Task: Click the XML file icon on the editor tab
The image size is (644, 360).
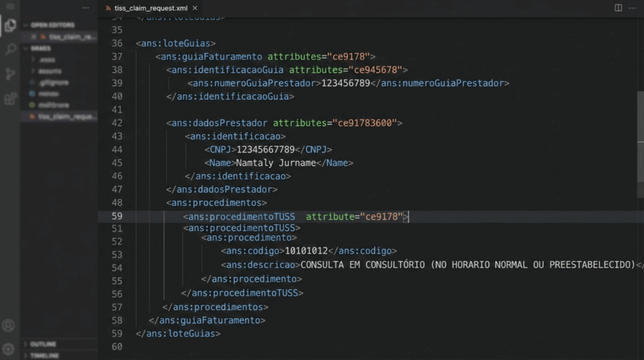Action: point(108,8)
